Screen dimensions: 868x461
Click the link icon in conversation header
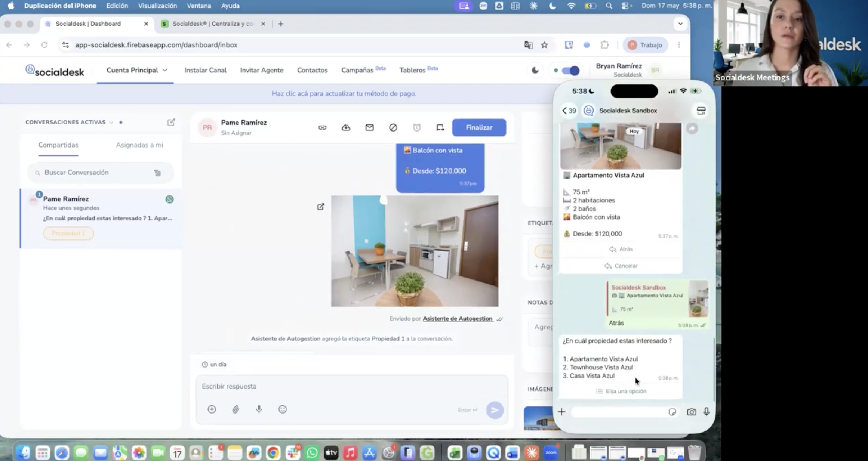tap(322, 127)
